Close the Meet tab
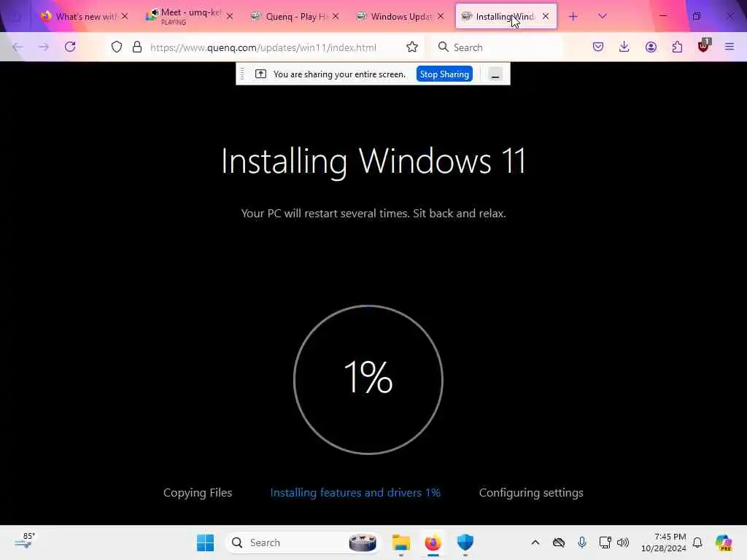This screenshot has height=560, width=747. [x=230, y=16]
